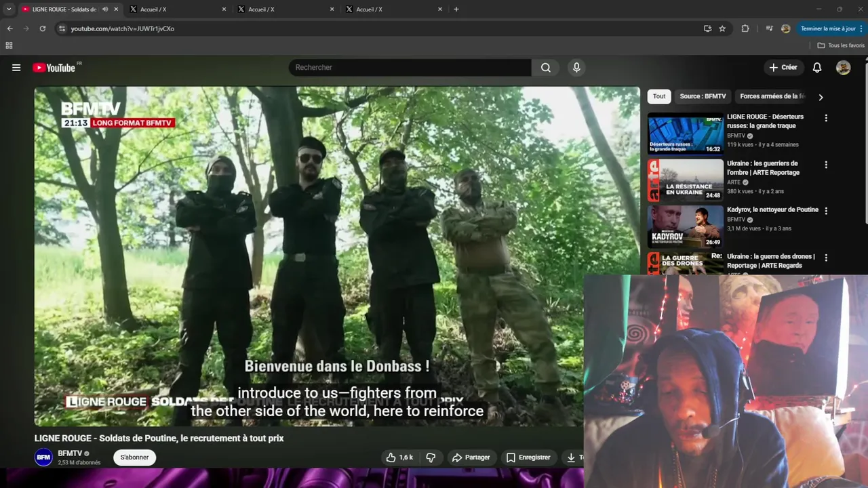Click the main video player
The height and width of the screenshot is (488, 868).
click(337, 256)
